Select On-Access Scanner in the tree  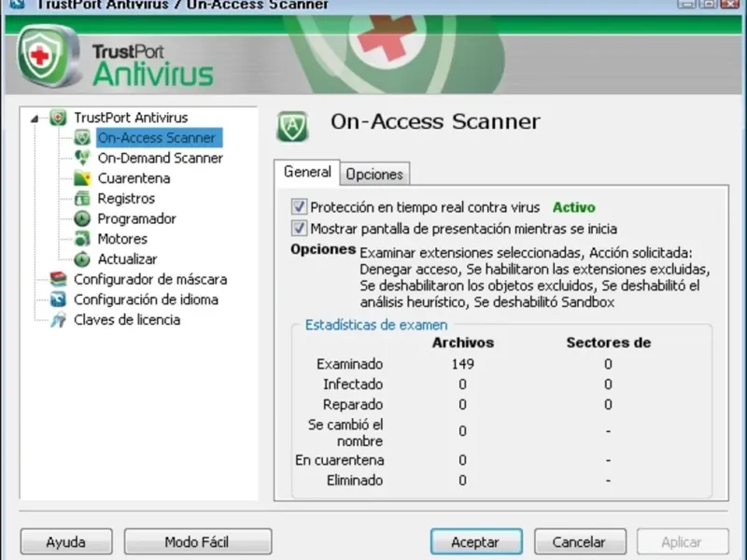(159, 137)
